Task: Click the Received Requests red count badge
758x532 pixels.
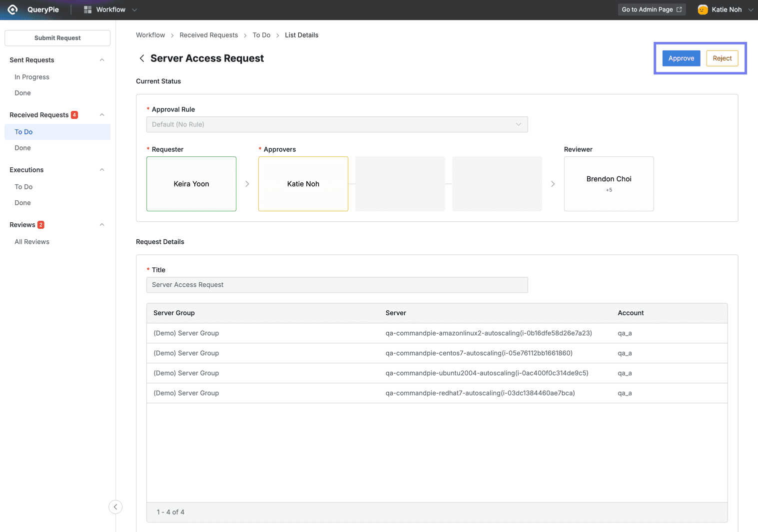Action: pos(74,114)
